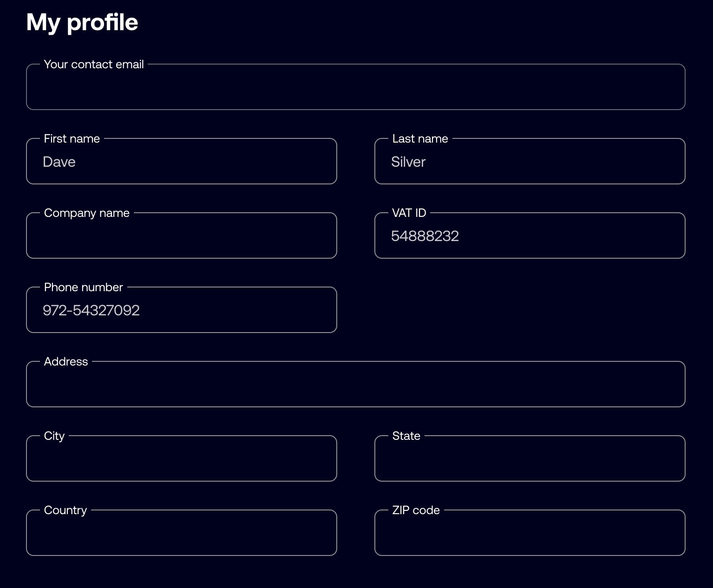
Task: Focus the empty Address field
Action: 356,384
